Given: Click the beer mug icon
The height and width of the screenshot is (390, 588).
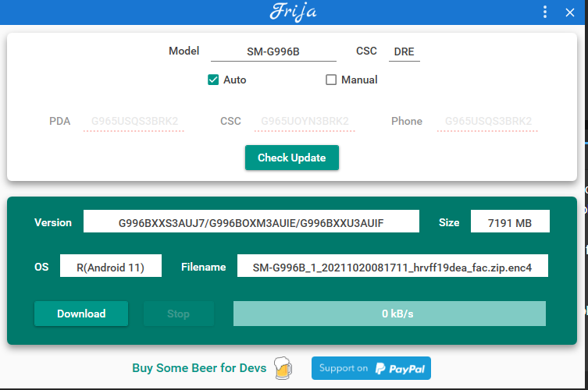Looking at the screenshot, I should coord(283,368).
